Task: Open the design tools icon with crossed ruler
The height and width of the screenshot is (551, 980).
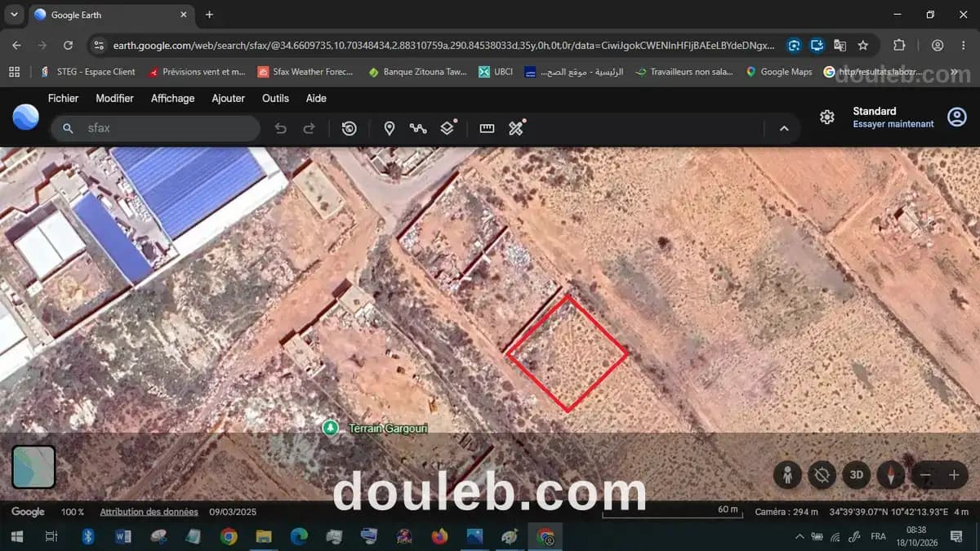Action: tap(516, 127)
